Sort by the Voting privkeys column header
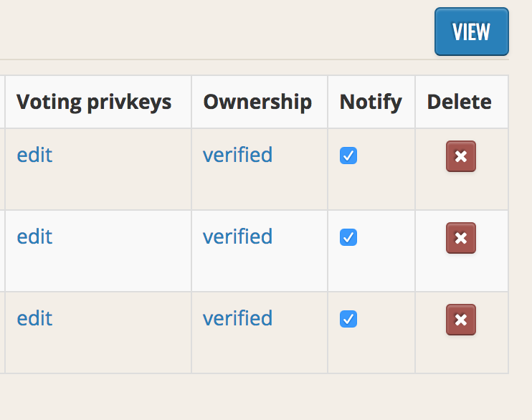 (x=94, y=102)
